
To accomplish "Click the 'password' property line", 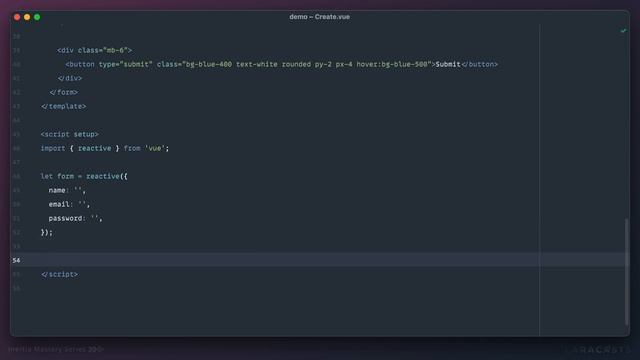I will pos(76,218).
